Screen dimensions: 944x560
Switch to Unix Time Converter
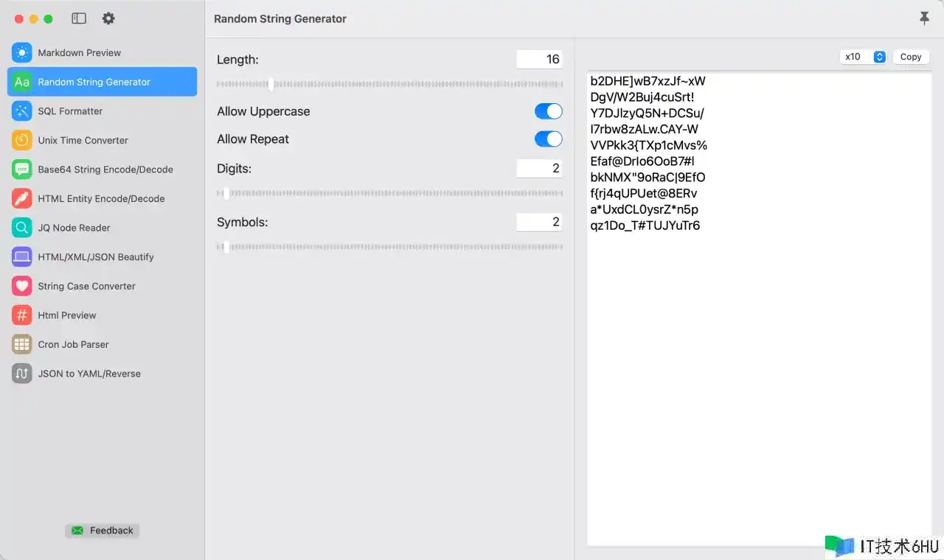coord(102,140)
